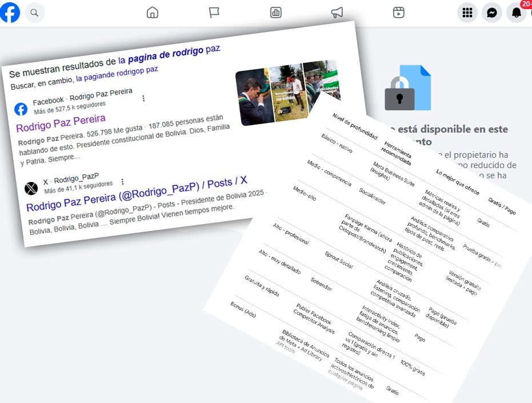This screenshot has height=403, width=532.
Task: Click the 'Versión gratuita limitada + pago' cell
Action: point(463,282)
